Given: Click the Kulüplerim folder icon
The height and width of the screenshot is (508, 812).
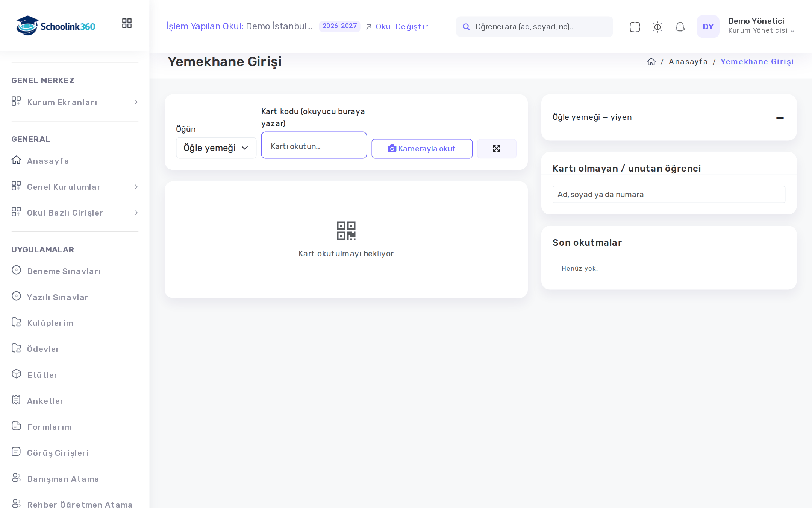Looking at the screenshot, I should coord(16,322).
